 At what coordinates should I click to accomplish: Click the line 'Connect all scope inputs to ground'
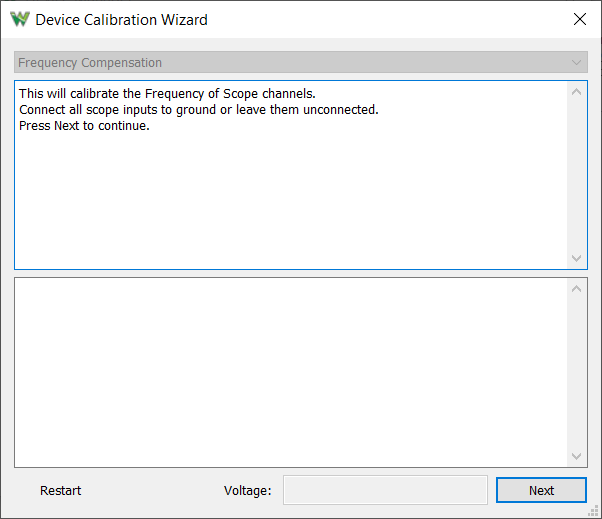click(118, 110)
